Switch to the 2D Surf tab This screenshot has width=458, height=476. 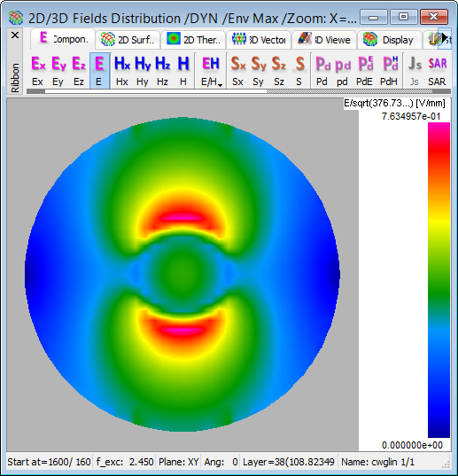(128, 40)
